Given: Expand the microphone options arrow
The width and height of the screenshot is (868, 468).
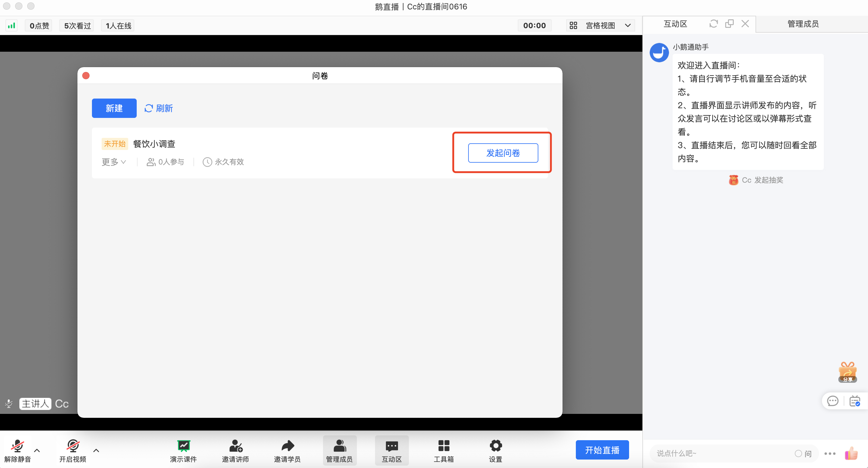Looking at the screenshot, I should tap(37, 450).
